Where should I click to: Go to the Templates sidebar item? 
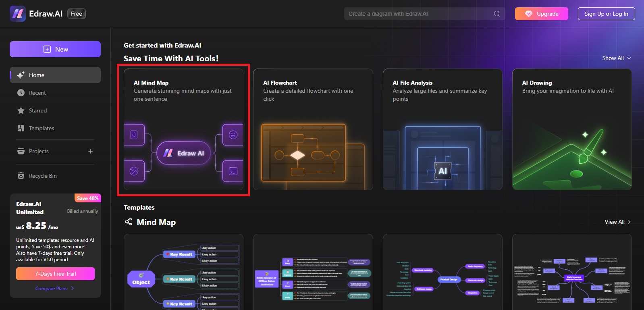(55, 128)
